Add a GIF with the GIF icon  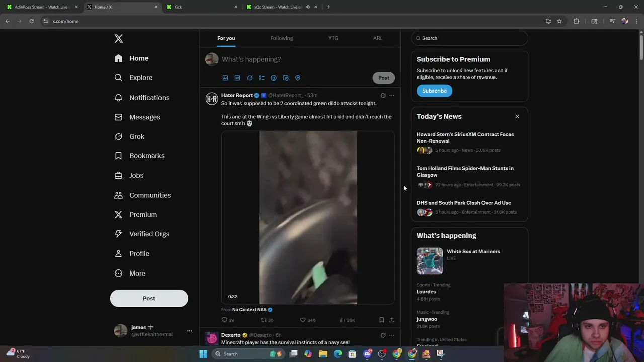[x=237, y=78]
